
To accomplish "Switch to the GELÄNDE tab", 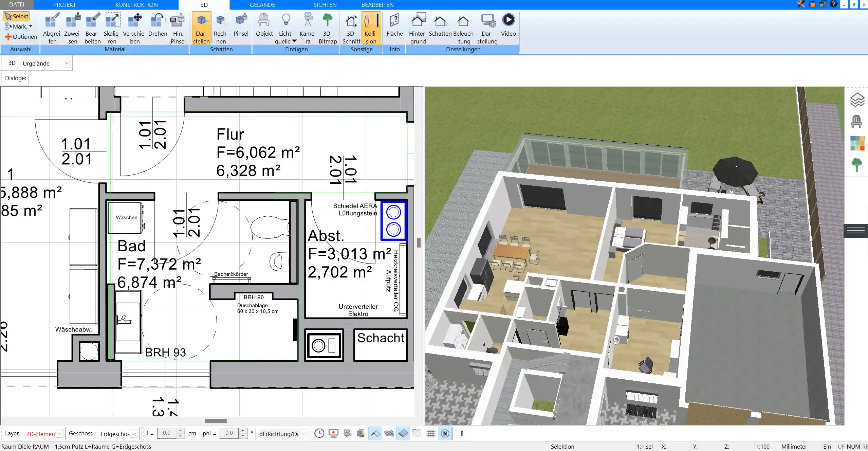I will (262, 5).
